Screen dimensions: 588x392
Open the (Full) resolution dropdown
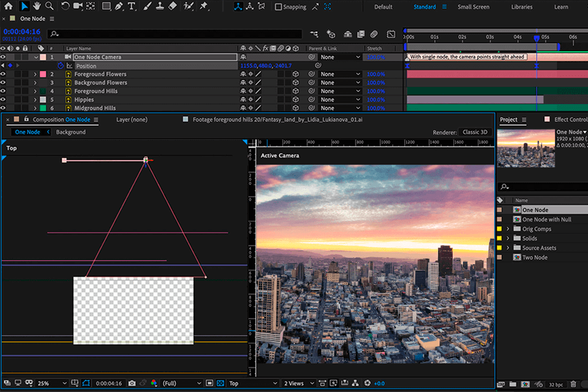(181, 383)
